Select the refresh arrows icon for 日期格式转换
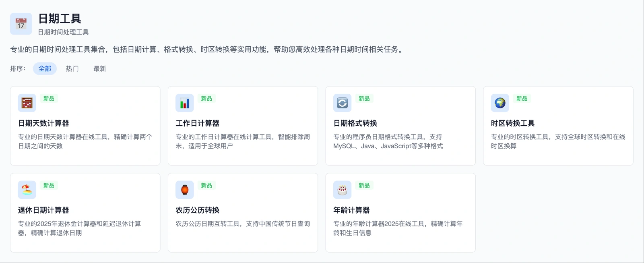 (x=343, y=103)
